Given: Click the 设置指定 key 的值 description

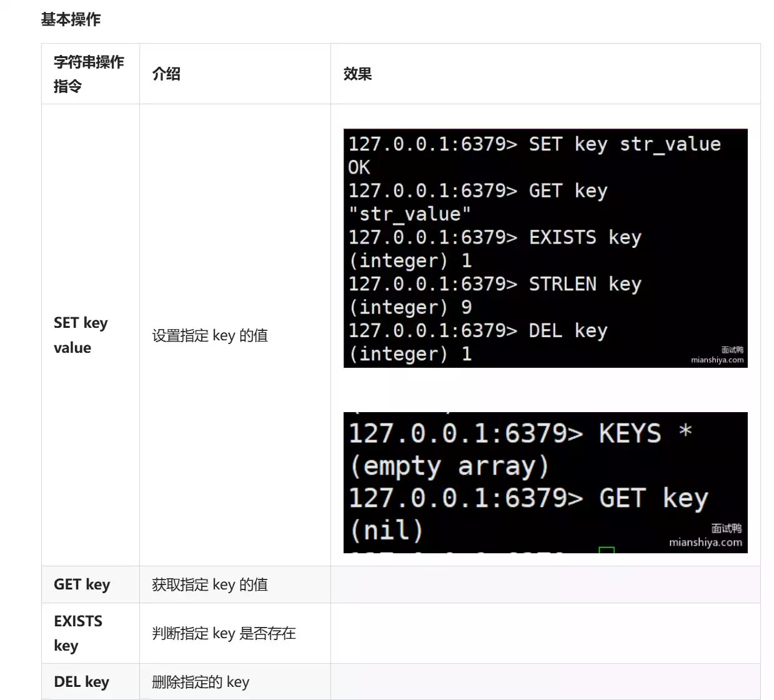Looking at the screenshot, I should 209,335.
